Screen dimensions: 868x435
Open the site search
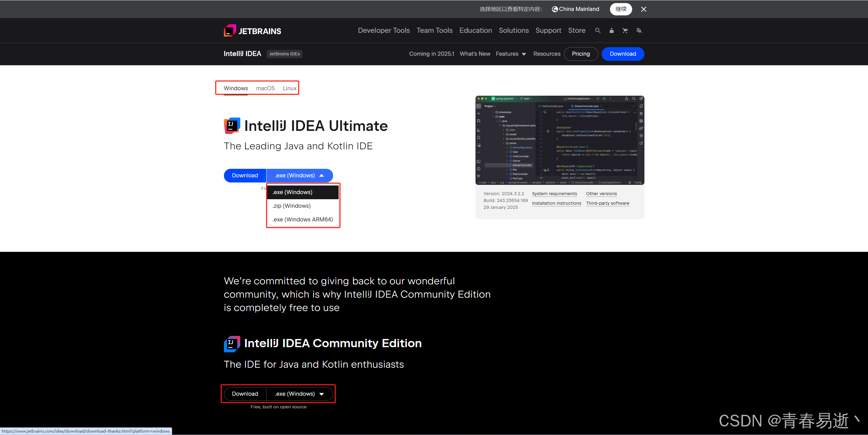[x=598, y=30]
